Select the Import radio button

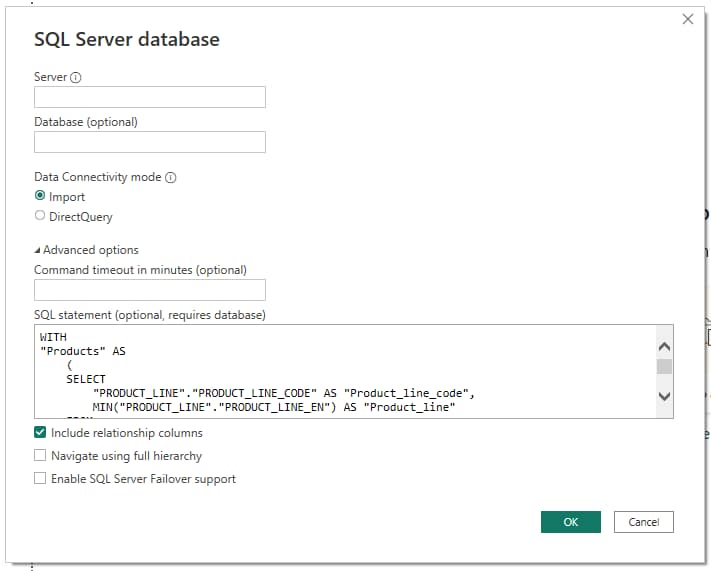(x=40, y=197)
